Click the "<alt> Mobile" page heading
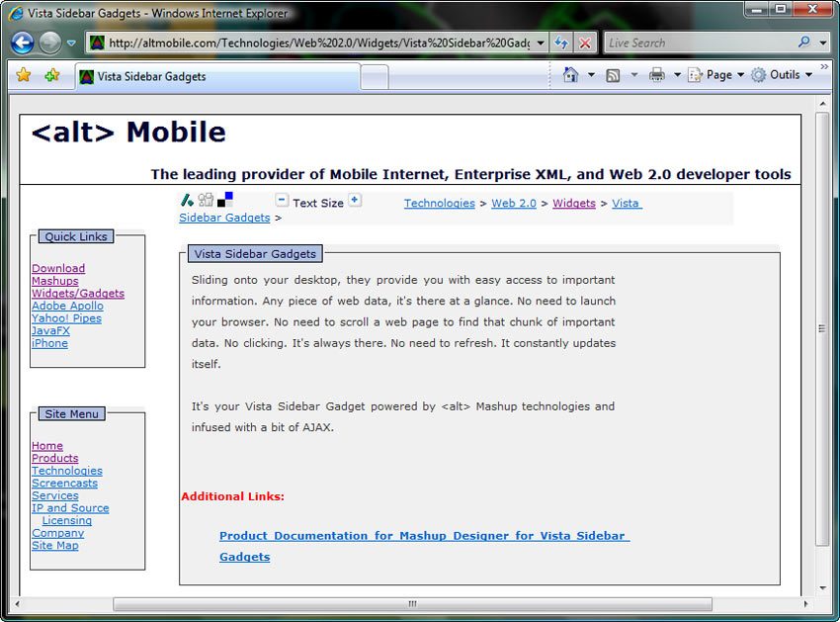Image resolution: width=840 pixels, height=622 pixels. [128, 132]
